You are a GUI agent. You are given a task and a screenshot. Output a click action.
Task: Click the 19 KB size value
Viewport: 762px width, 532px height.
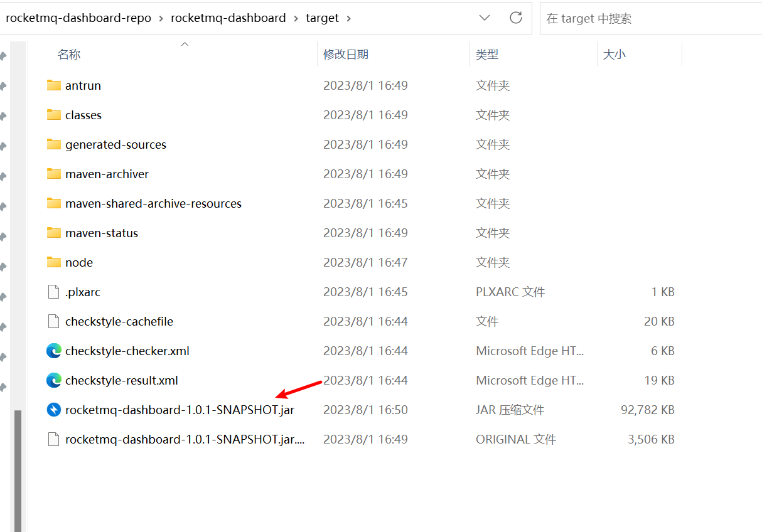[x=659, y=380]
